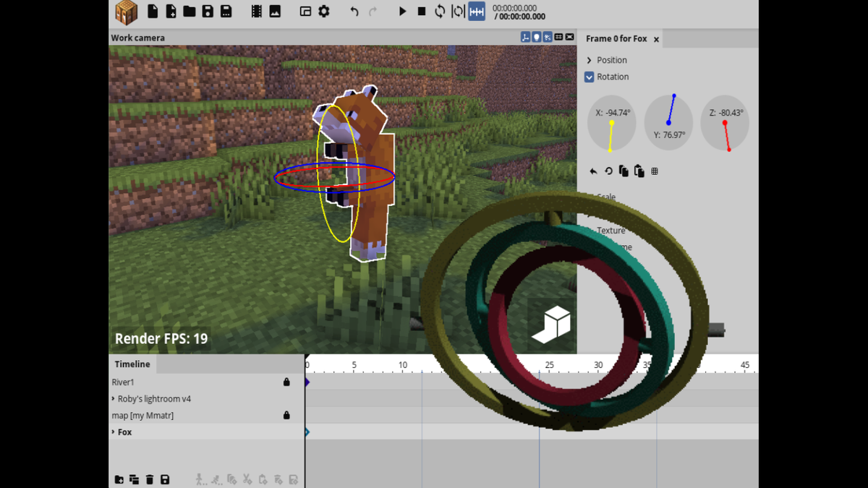
Task: Click the walk animation icon
Action: click(200, 479)
